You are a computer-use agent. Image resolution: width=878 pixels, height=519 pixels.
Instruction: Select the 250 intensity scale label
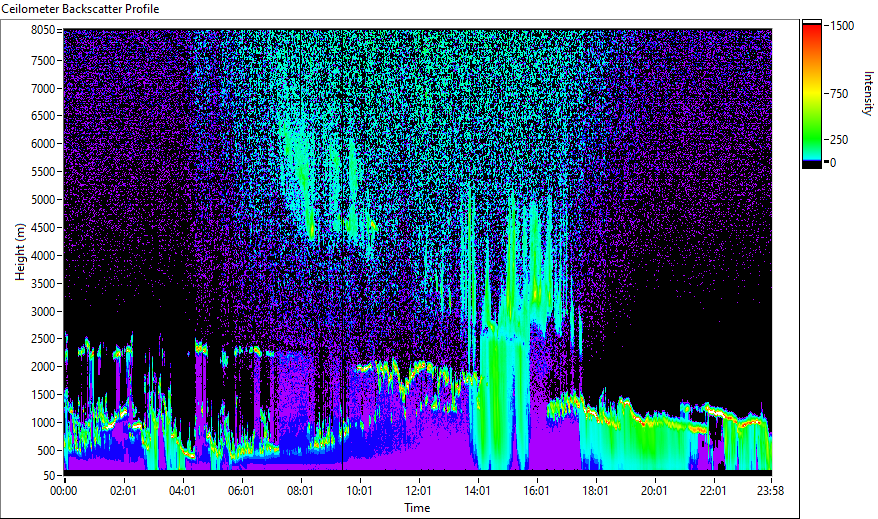pyautogui.click(x=839, y=140)
